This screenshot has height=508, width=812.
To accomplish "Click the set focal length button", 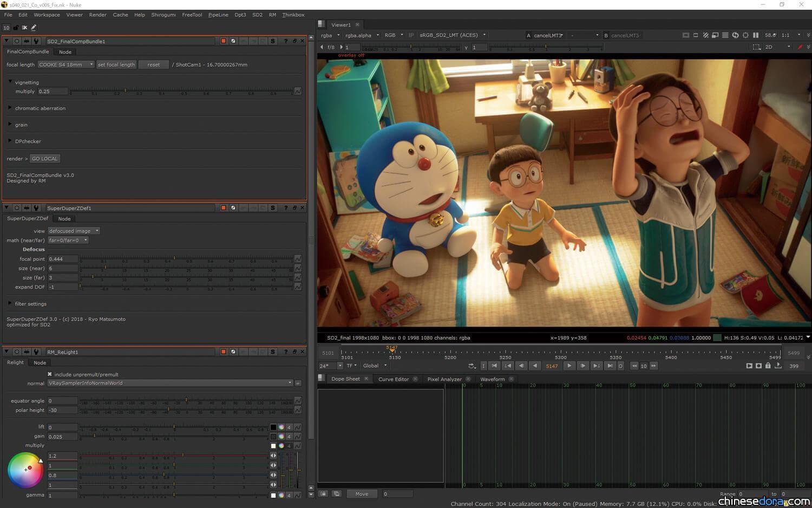I will point(116,64).
